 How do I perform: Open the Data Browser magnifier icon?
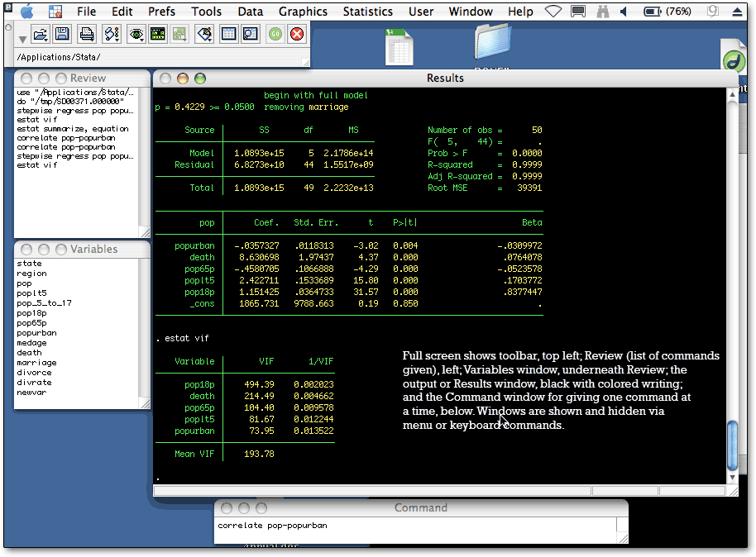pos(251,34)
